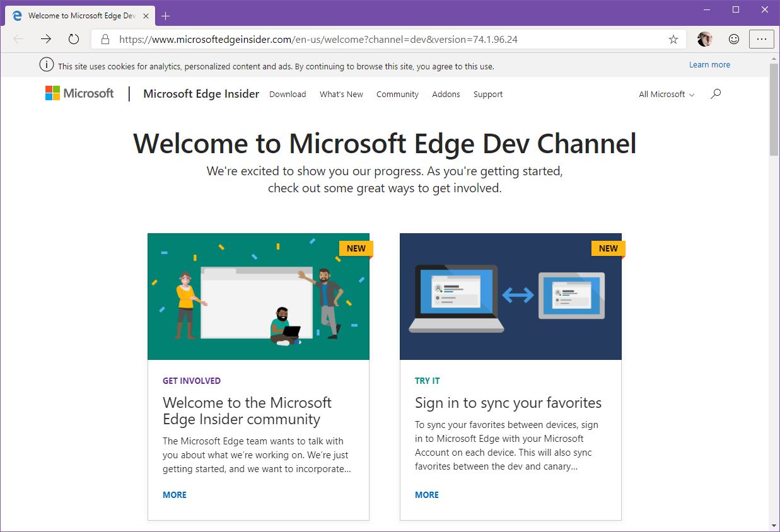This screenshot has width=780, height=532.
Task: Reload the page with the refresh icon
Action: (x=74, y=39)
